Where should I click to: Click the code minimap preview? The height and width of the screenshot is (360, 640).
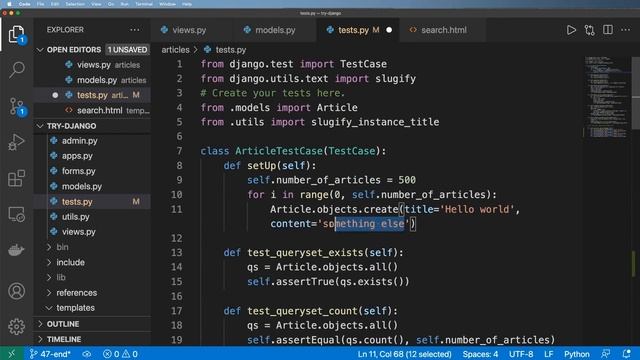coord(607,97)
